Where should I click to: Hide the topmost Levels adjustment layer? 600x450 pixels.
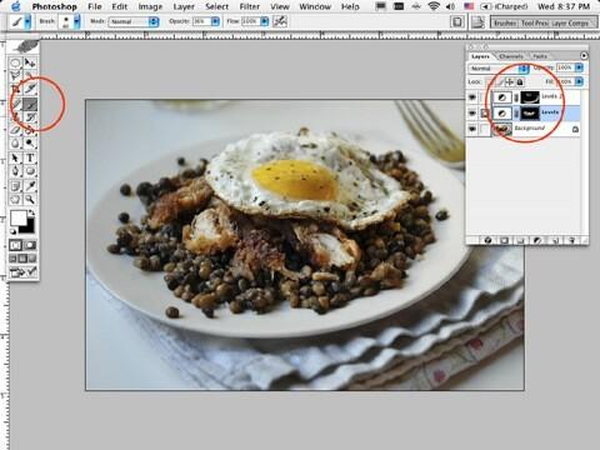click(475, 96)
